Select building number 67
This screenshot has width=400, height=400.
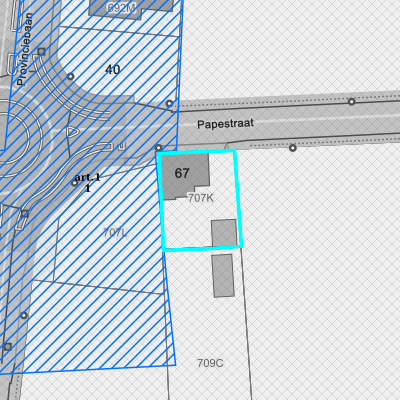(182, 173)
